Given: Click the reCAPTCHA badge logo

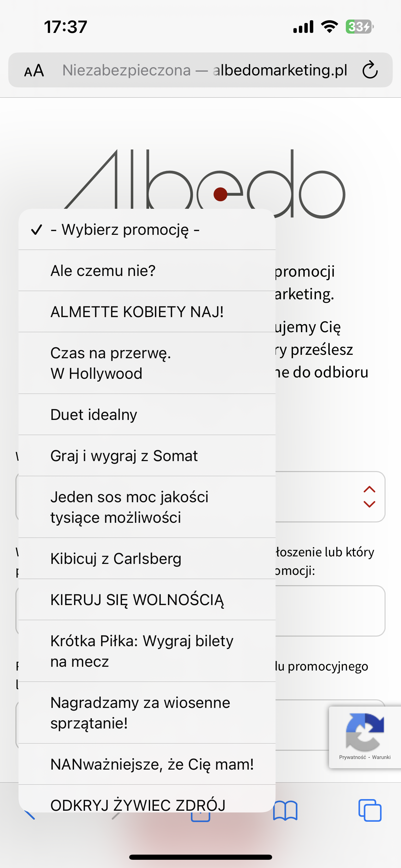Looking at the screenshot, I should (365, 731).
